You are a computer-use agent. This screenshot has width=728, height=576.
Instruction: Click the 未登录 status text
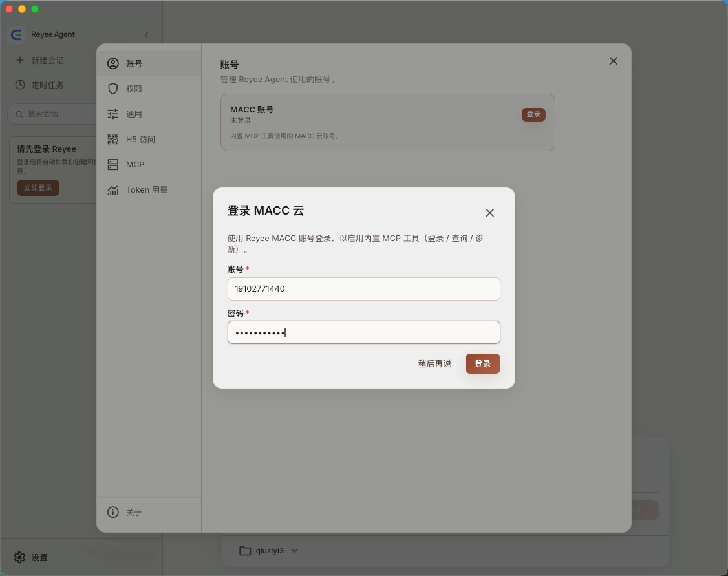click(241, 121)
